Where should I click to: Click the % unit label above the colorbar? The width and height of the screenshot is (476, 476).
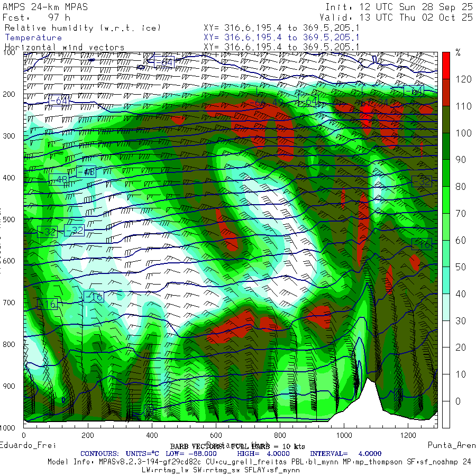[x=458, y=53]
